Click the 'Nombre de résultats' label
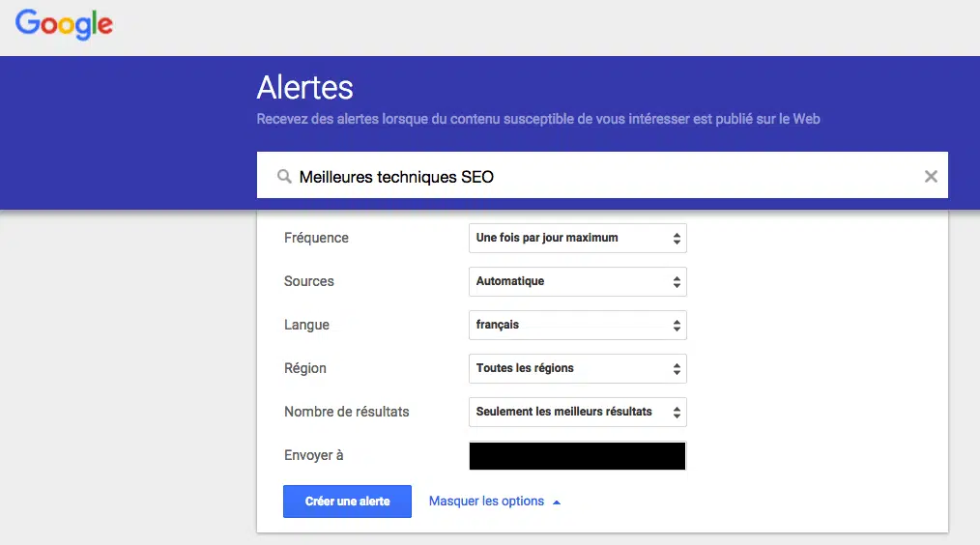The width and height of the screenshot is (980, 545). point(346,412)
